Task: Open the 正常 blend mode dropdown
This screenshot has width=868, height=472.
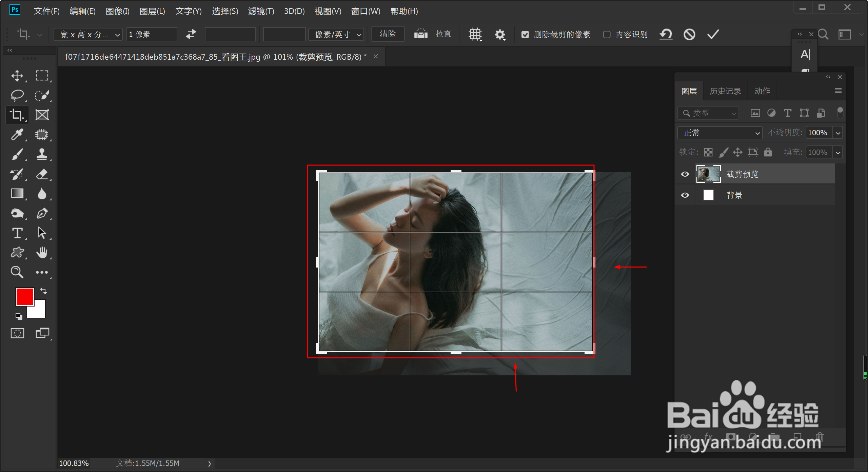Action: (x=719, y=133)
